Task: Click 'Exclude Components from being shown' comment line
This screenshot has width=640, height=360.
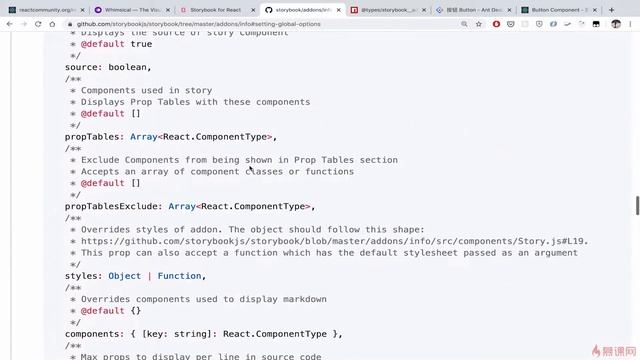Action: coord(239,160)
